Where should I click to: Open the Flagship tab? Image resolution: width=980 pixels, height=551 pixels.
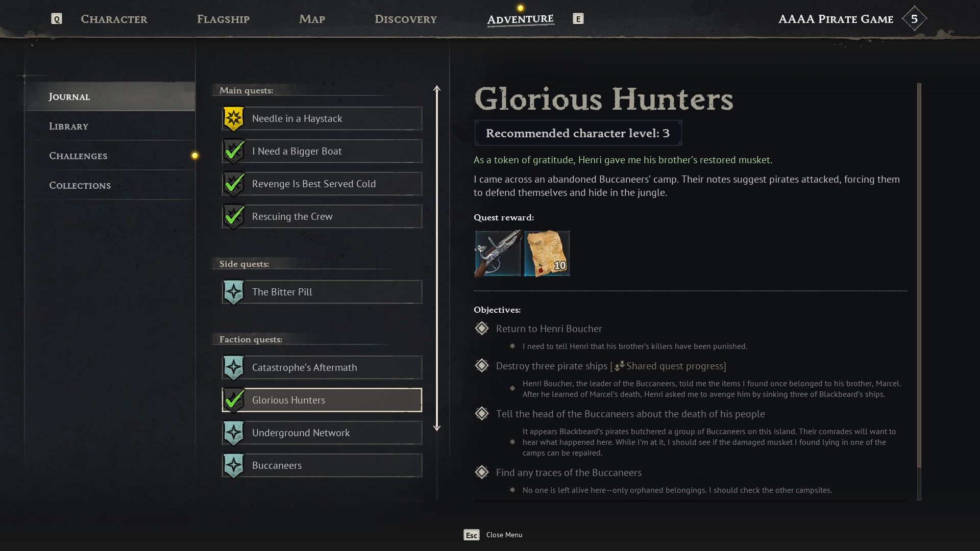tap(223, 19)
